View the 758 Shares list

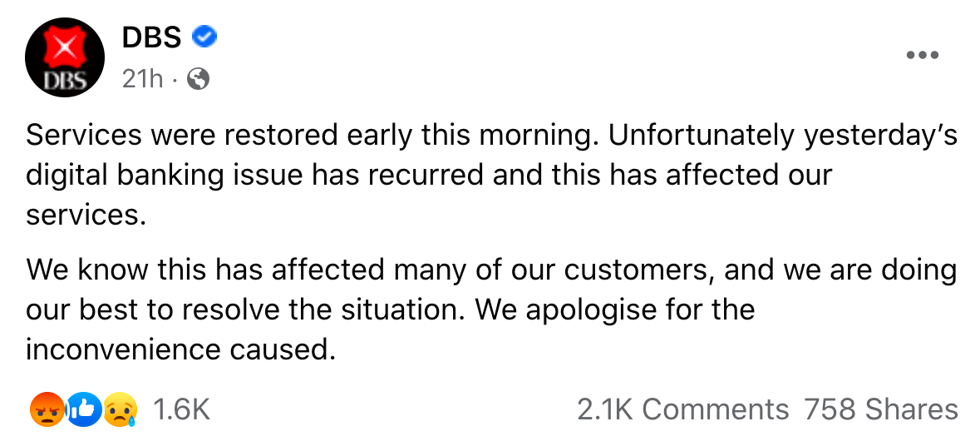pos(880,409)
